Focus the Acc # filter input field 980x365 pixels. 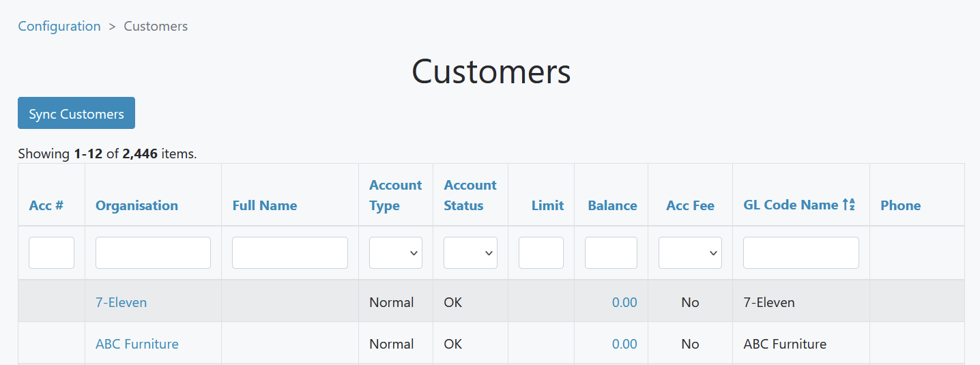(x=51, y=252)
